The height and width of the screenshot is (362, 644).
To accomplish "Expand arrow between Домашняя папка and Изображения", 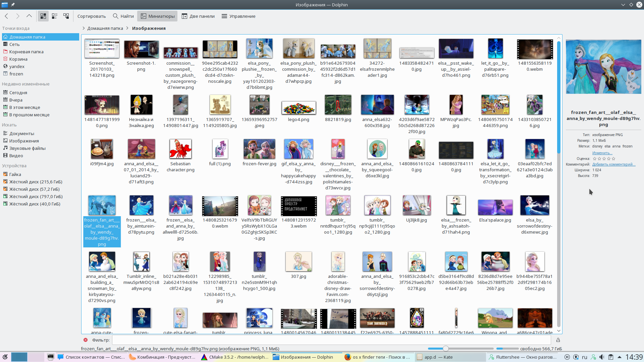I will pos(127,28).
